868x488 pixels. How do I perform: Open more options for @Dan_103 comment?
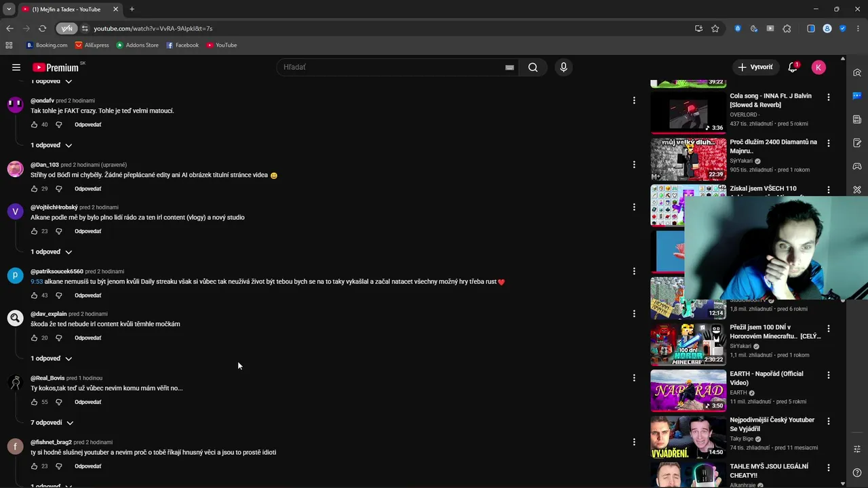[634, 165]
